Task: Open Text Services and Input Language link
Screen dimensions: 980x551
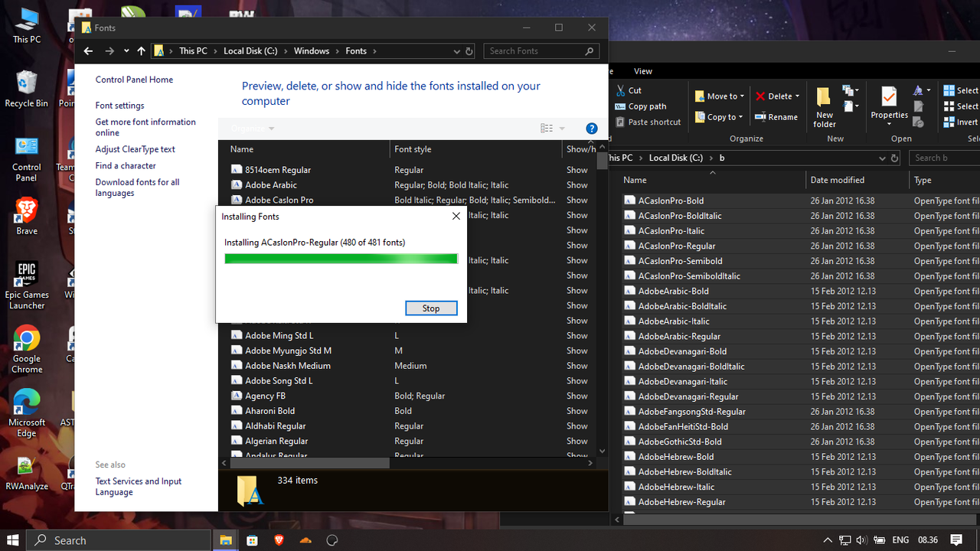Action: click(x=138, y=487)
